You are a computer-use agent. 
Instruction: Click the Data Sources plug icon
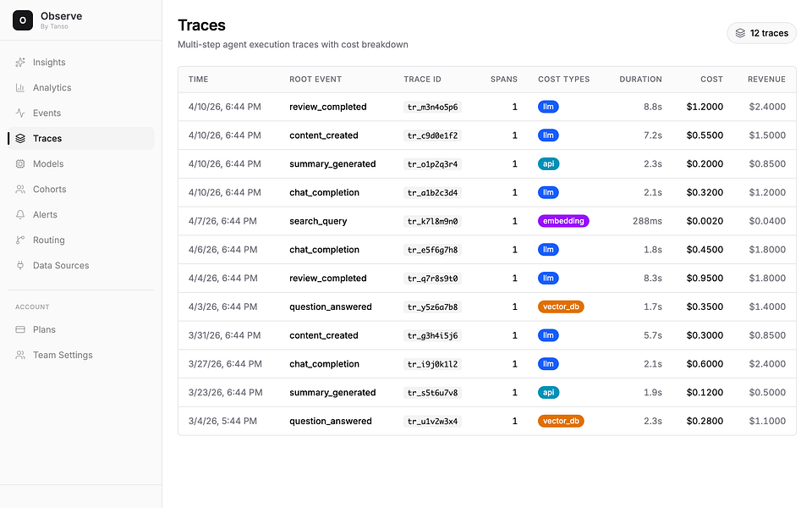[20, 265]
